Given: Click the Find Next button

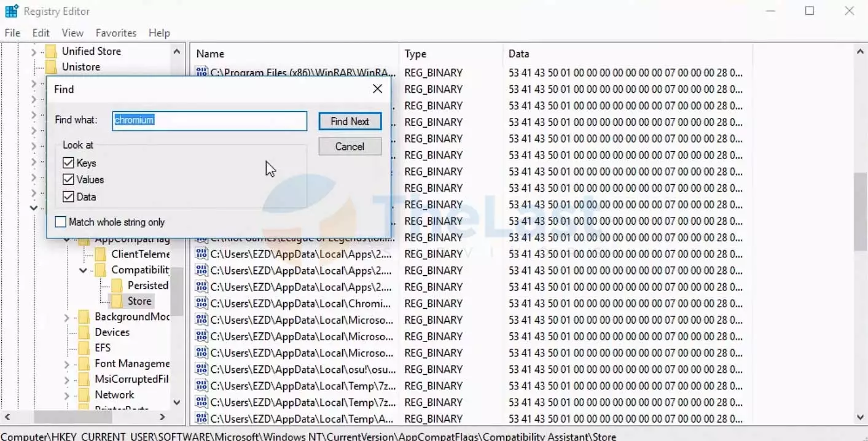Looking at the screenshot, I should [350, 121].
